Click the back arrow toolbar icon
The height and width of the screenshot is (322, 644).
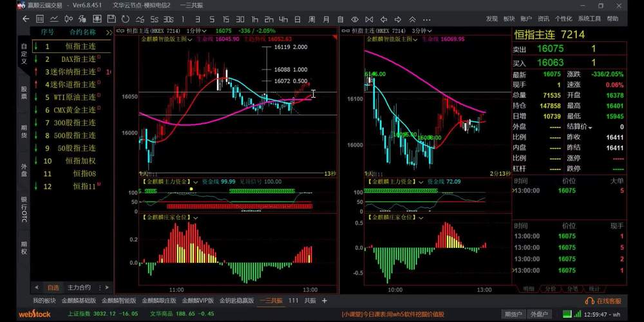tap(26, 19)
